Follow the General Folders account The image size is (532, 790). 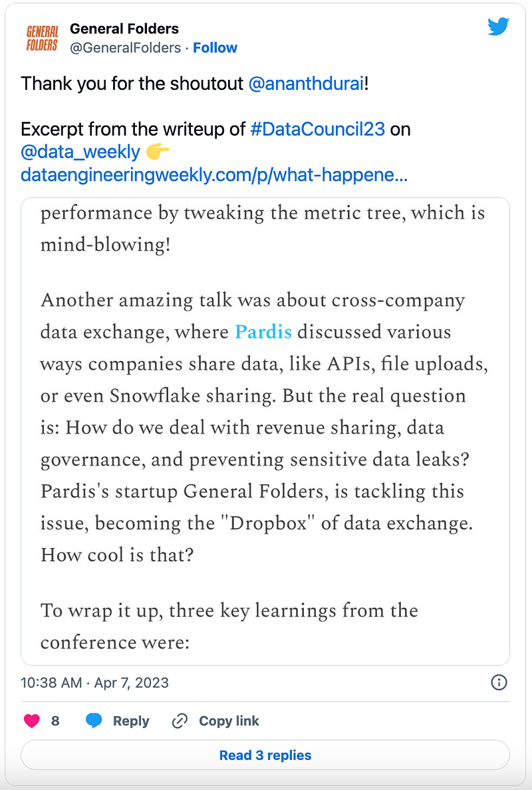[x=215, y=48]
